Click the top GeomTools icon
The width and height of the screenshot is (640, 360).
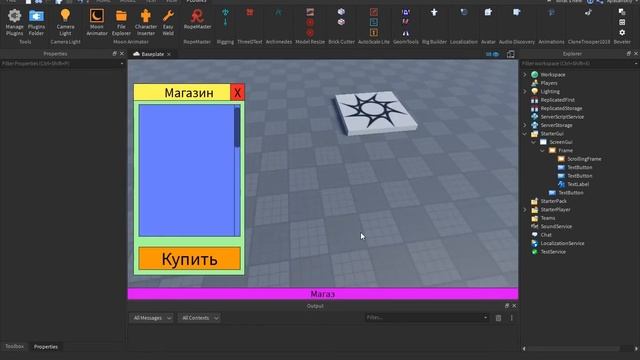coord(406,12)
